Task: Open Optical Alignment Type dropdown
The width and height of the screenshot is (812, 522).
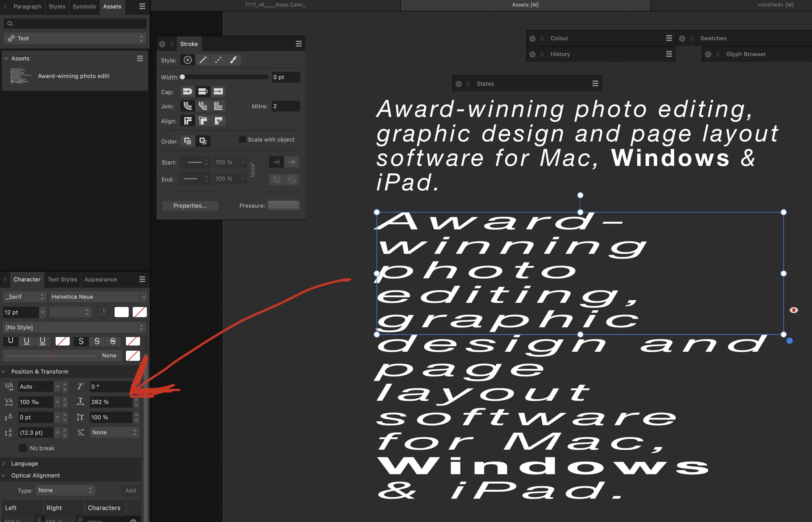Action: click(x=65, y=490)
